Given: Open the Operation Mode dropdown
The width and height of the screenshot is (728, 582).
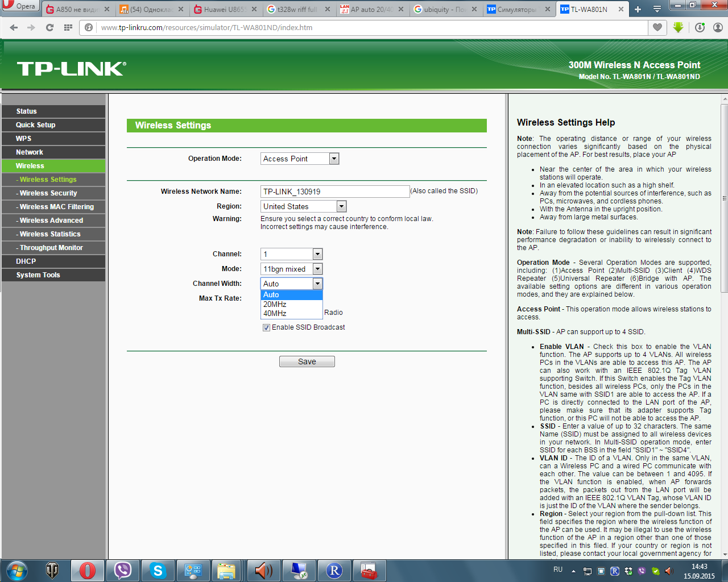Looking at the screenshot, I should click(300, 159).
